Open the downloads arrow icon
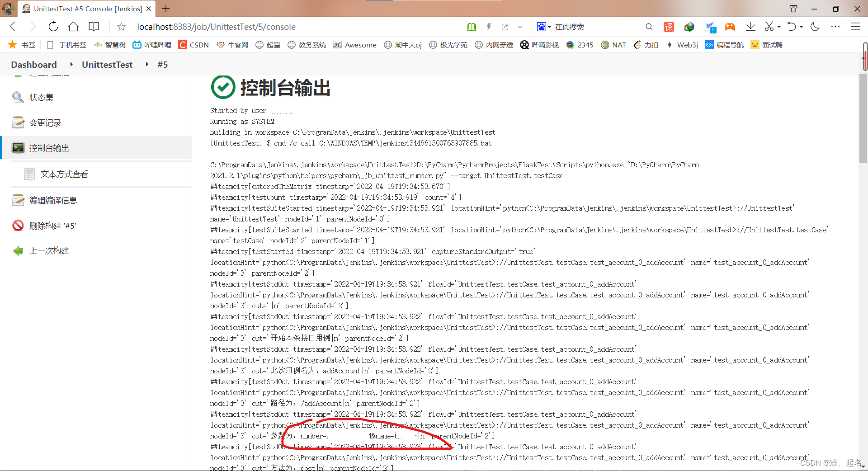This screenshot has height=471, width=868. 750,27
